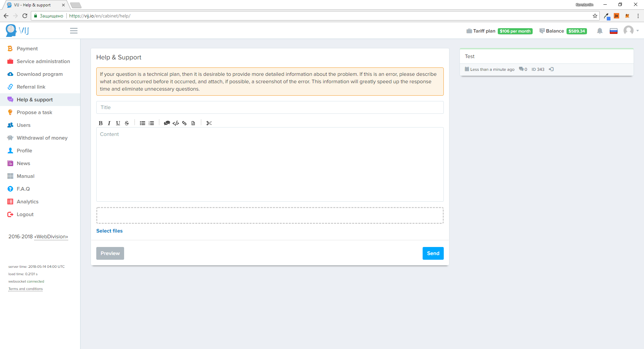This screenshot has width=644, height=349.
Task: Click the scissors cut icon in toolbar
Action: coord(209,123)
